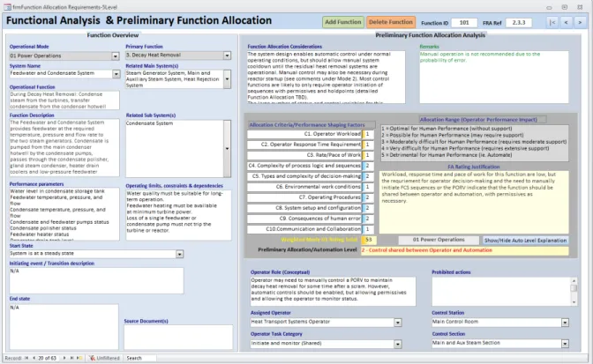Jump to last record in bottom record navigator
Viewport: 593px width, 364px height.
[x=71, y=358]
